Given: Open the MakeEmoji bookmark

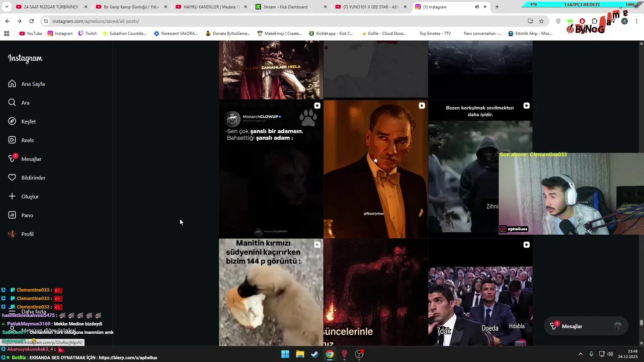Looking at the screenshot, I should pos(279,33).
